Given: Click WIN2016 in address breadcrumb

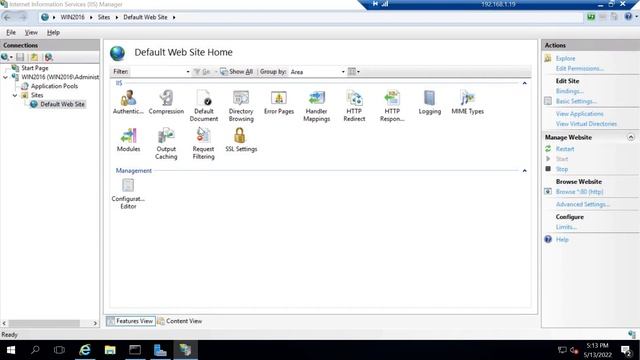Looking at the screenshot, I should 72,17.
